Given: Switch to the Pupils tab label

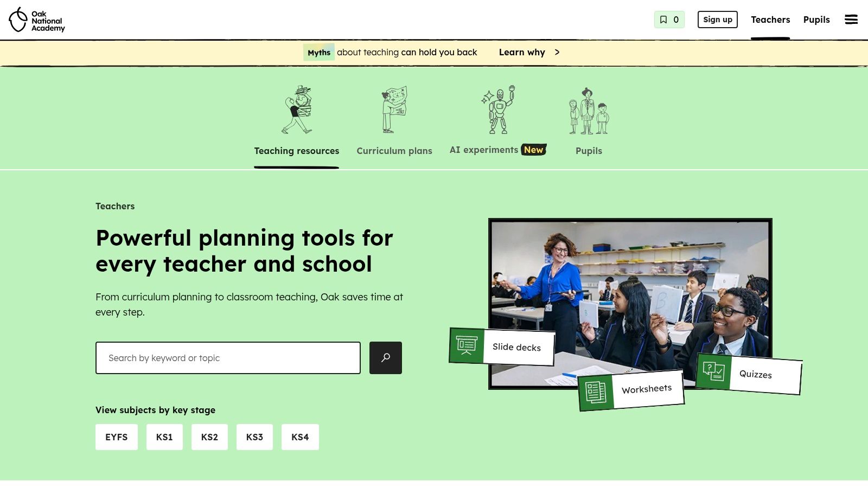Looking at the screenshot, I should (x=589, y=151).
